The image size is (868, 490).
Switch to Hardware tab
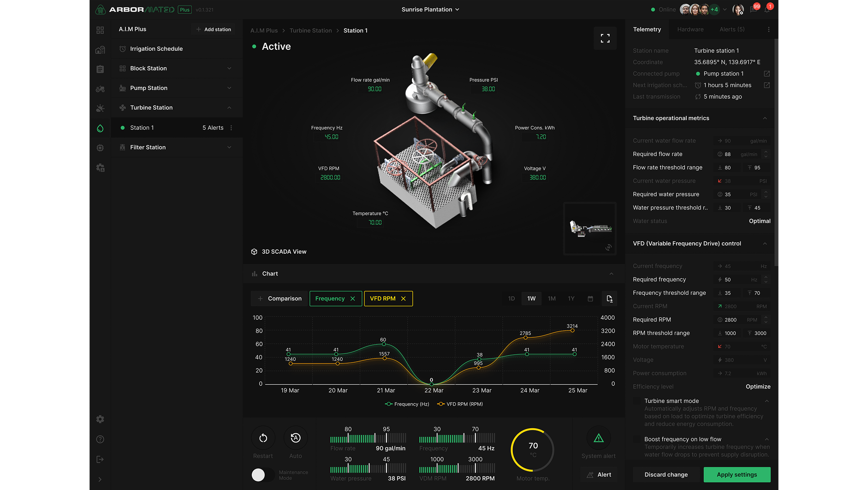coord(690,30)
